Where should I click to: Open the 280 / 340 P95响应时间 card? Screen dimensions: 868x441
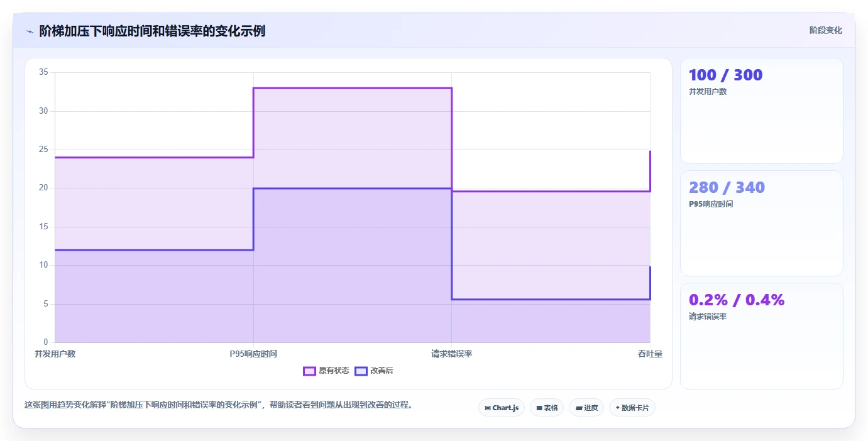[x=762, y=223]
